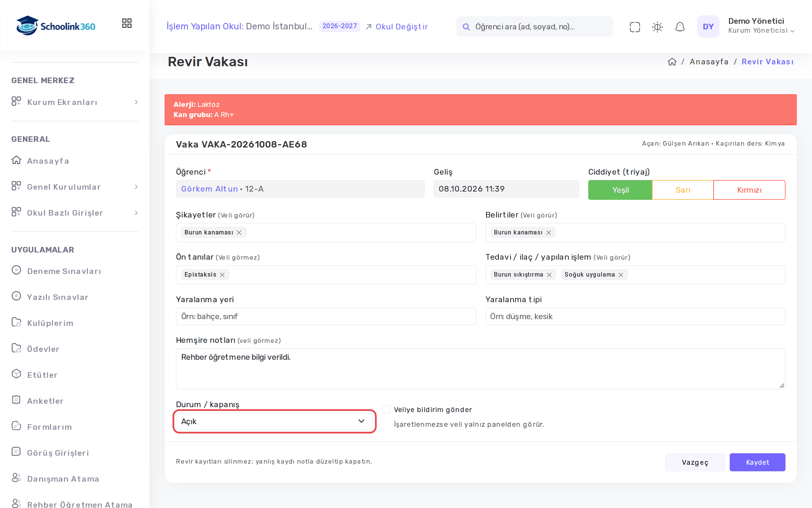Click the Yaralanma tipi input field
This screenshot has height=508, width=812.
(635, 316)
